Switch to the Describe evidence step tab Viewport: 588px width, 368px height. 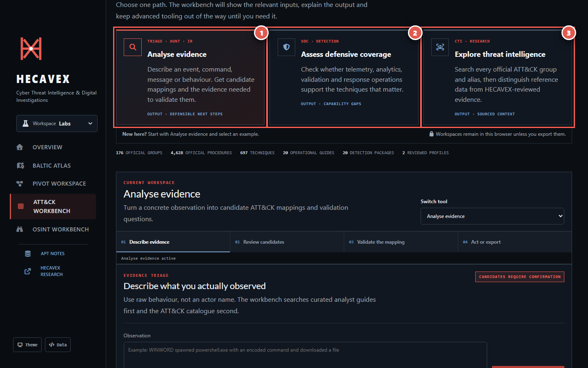(173, 242)
